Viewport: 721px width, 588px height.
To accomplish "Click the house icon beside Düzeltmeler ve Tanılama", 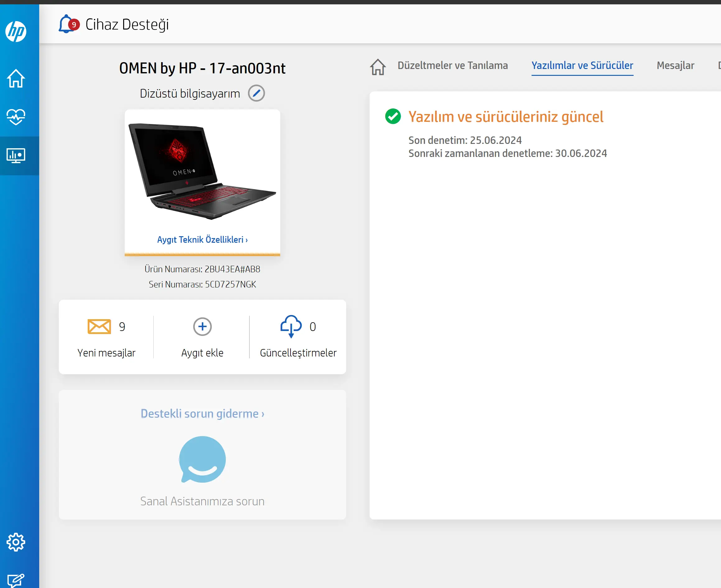I will (378, 67).
